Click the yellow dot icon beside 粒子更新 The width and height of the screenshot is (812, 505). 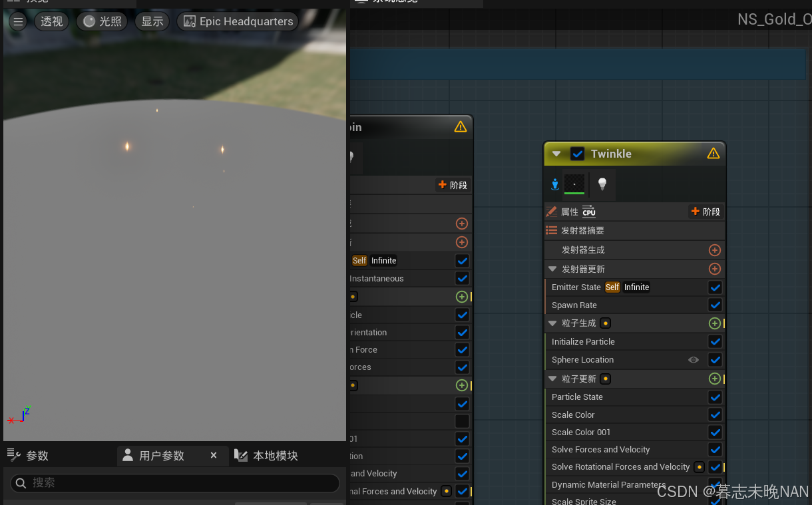605,379
